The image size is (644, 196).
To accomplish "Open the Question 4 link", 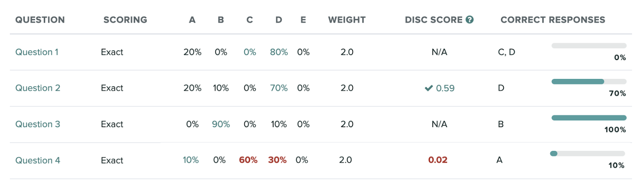I will (x=38, y=160).
